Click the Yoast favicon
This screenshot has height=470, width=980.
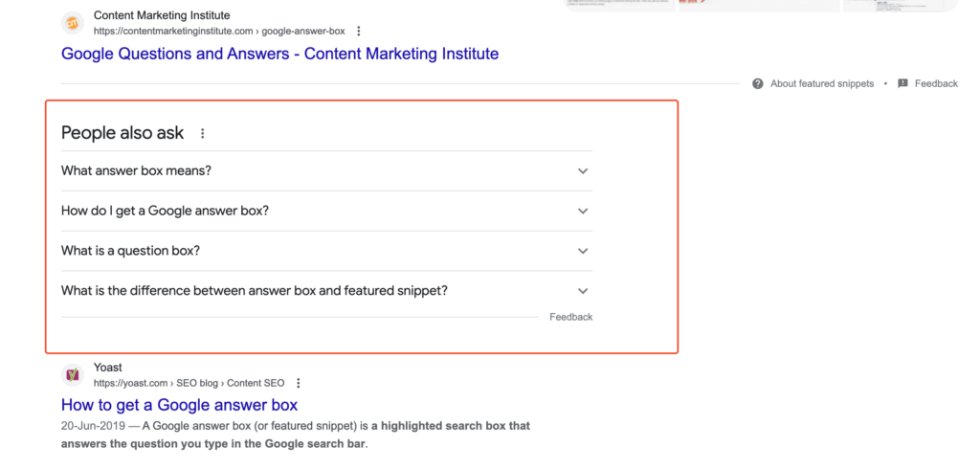point(73,375)
